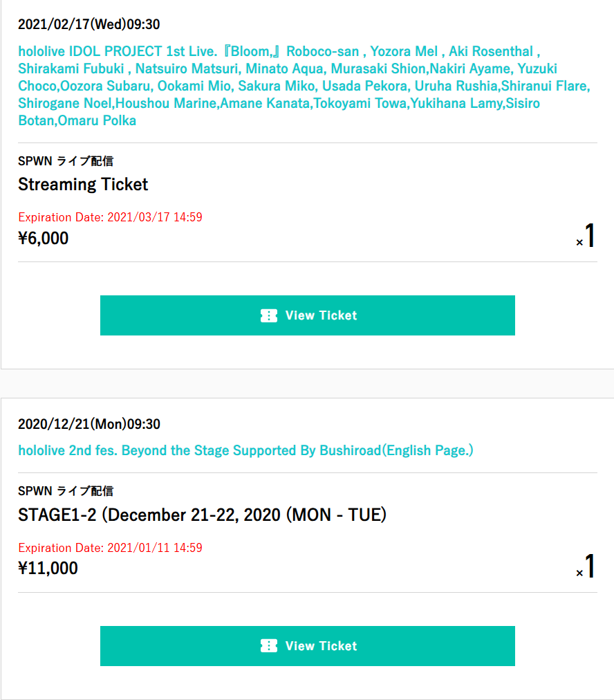The height and width of the screenshot is (700, 614).
Task: Click the 2021/02/17(Wed)09:30 date heading
Action: [x=89, y=24]
